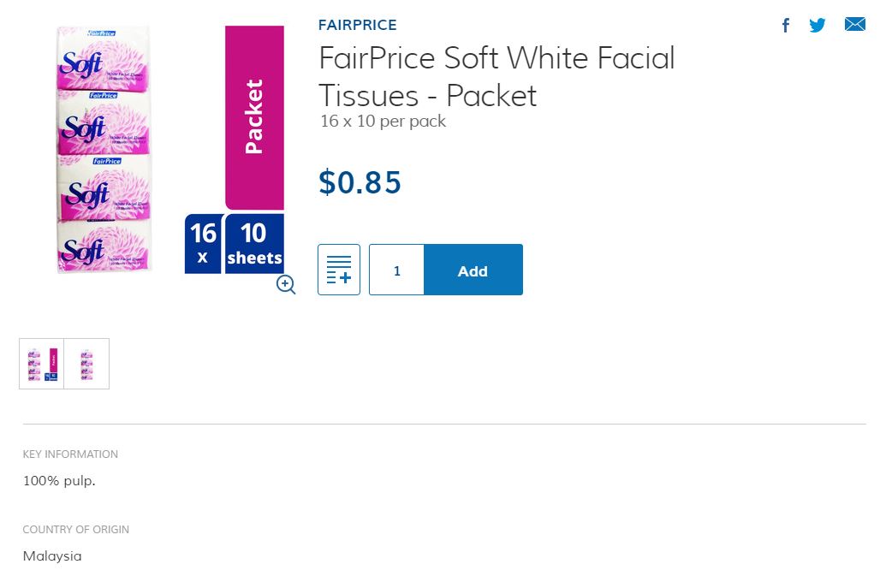Open the FAIRPRICE brand page
Viewport: 880px width, 588px height.
(x=357, y=25)
